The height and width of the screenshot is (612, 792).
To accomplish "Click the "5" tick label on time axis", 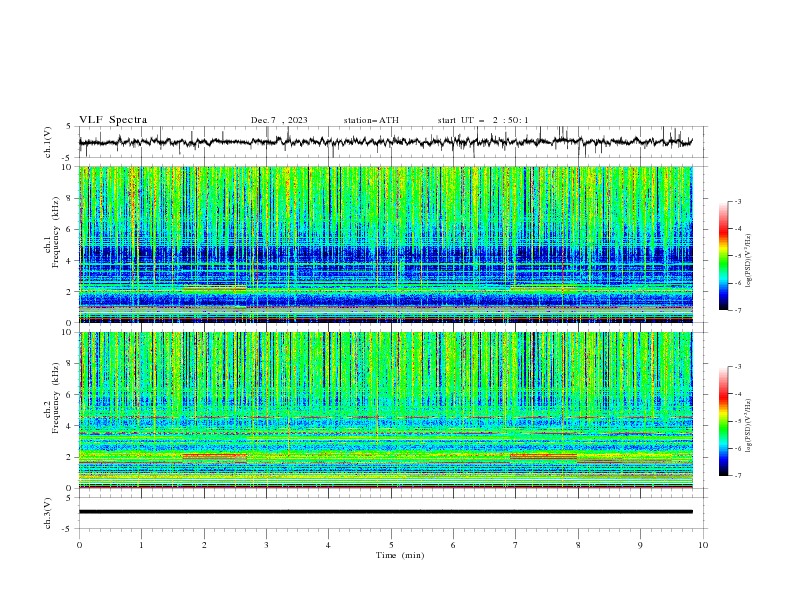I will [x=391, y=545].
